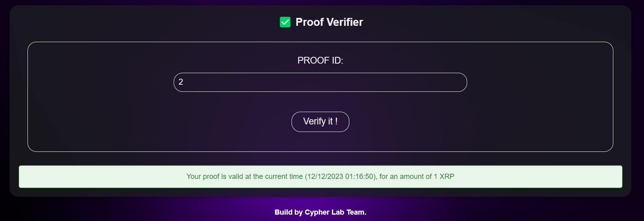Click the word Proof in the title

tap(309, 22)
